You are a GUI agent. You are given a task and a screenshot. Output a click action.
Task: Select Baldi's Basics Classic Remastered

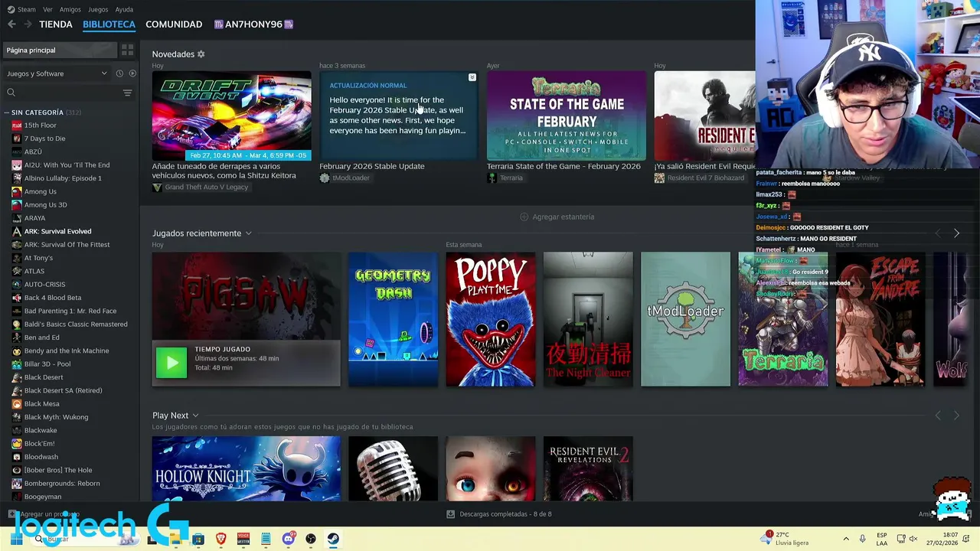(76, 324)
